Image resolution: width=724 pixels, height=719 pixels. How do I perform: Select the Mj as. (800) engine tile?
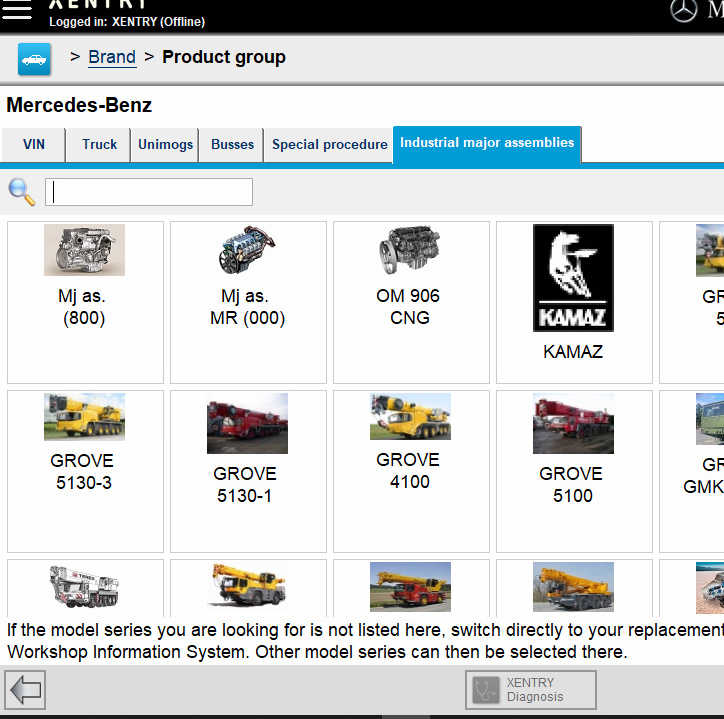[x=85, y=302]
